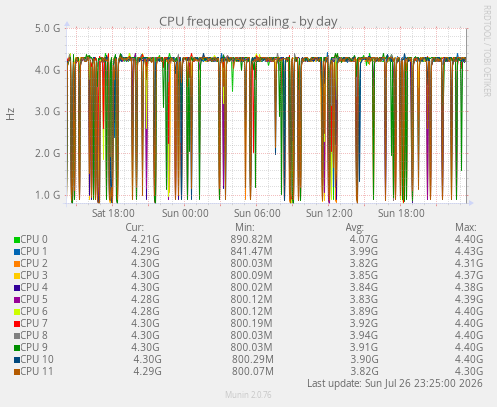This screenshot has height=407, width=497.
Task: Click CPU 10 minimum value 800.29M
Action: tap(253, 359)
